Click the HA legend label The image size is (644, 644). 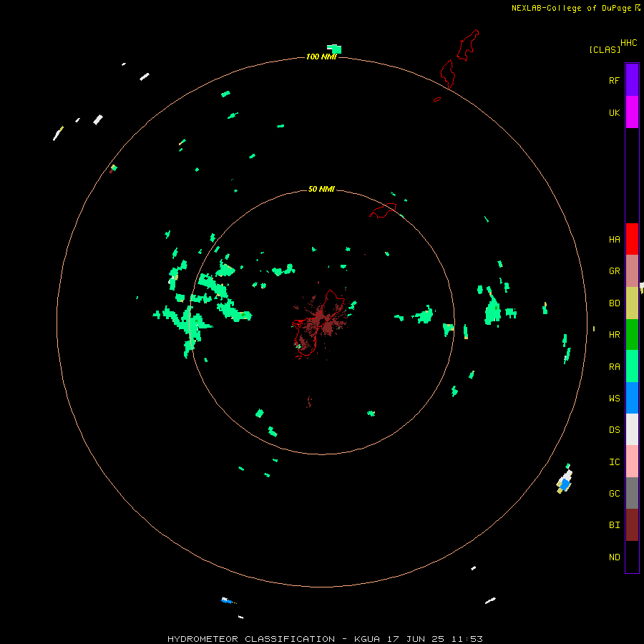pos(614,240)
